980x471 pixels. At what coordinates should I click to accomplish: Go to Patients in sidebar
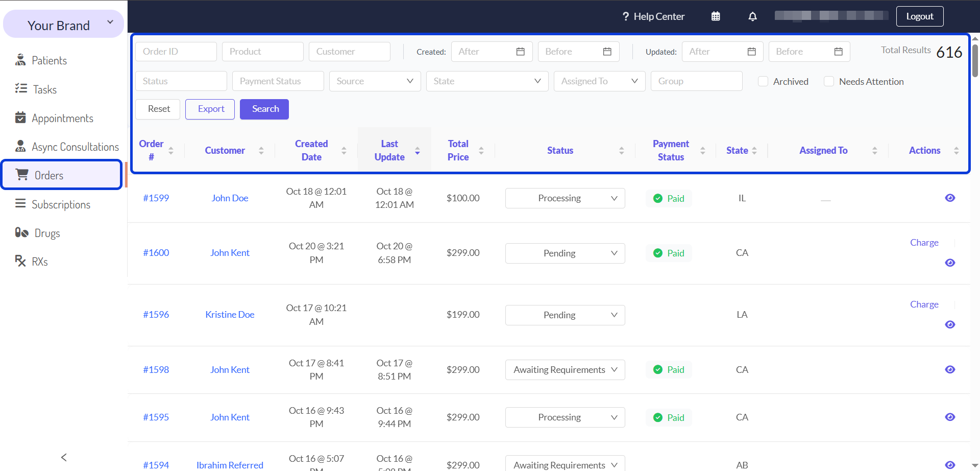click(x=49, y=60)
